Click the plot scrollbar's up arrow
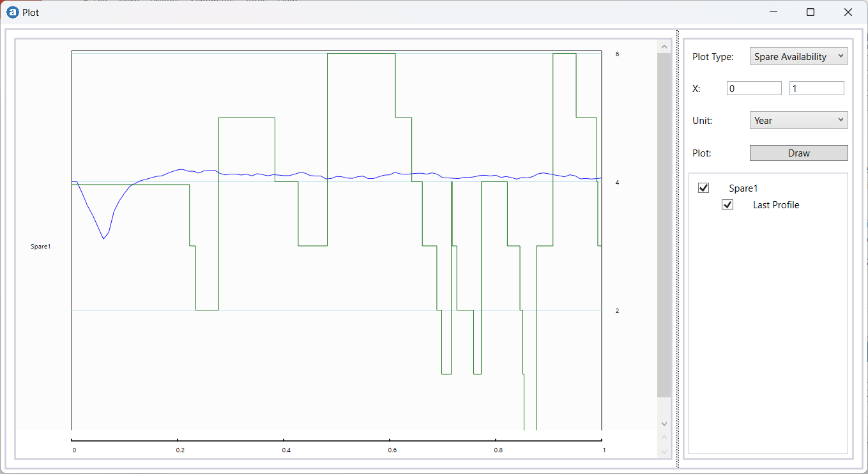 [x=664, y=47]
